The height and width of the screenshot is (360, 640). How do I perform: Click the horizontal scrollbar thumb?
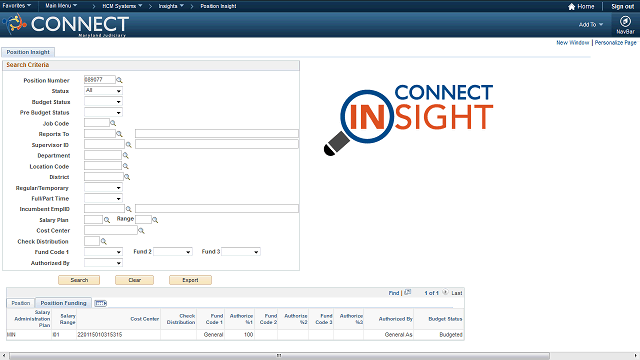(279, 356)
